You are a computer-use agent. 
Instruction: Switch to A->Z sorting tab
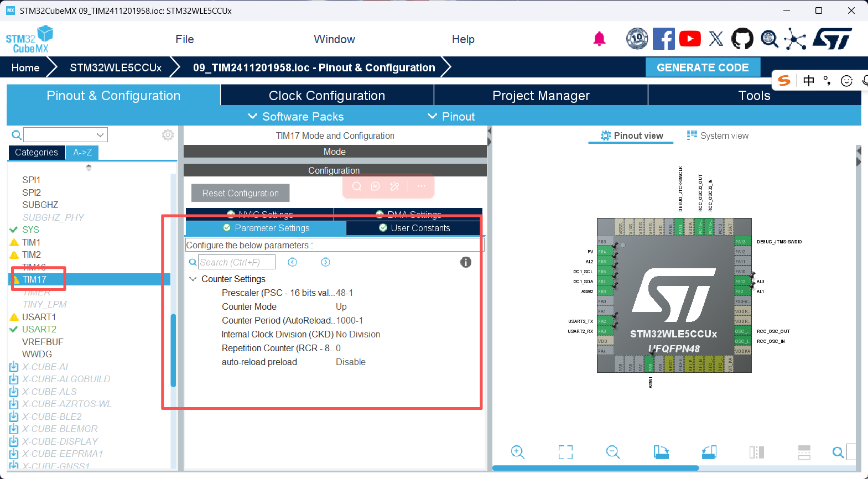82,153
